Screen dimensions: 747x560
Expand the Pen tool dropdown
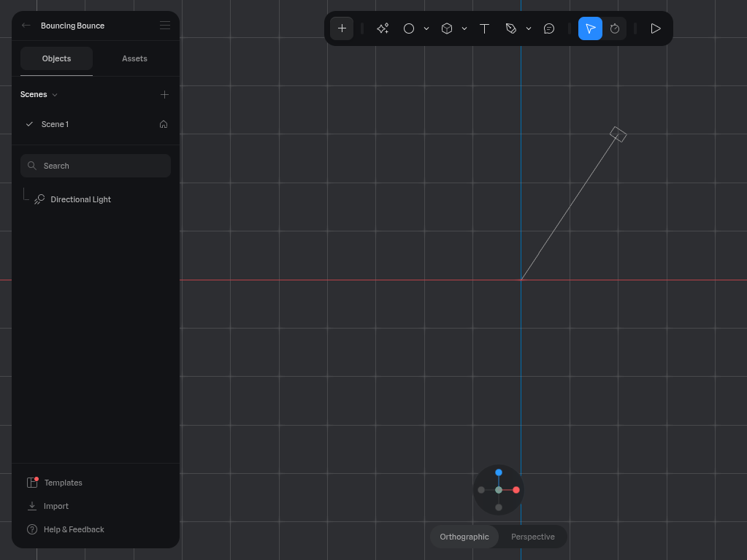pyautogui.click(x=529, y=28)
